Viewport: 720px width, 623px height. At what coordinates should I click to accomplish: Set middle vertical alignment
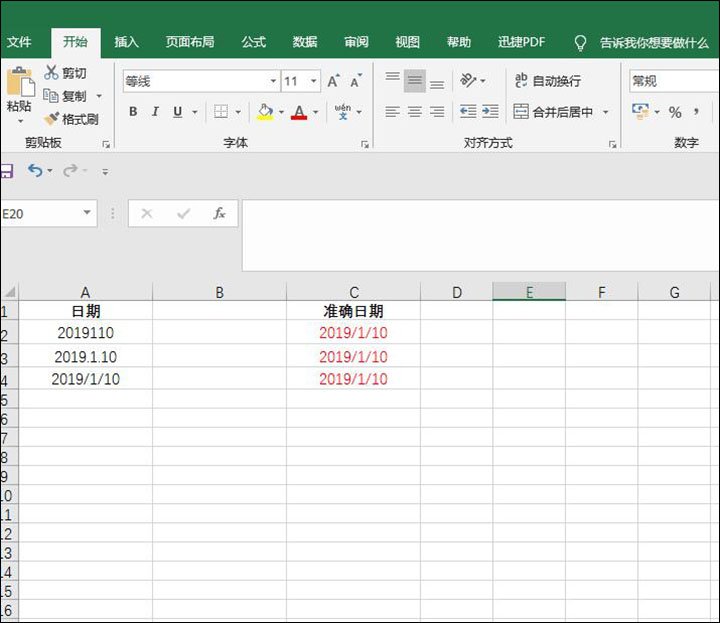(x=415, y=81)
